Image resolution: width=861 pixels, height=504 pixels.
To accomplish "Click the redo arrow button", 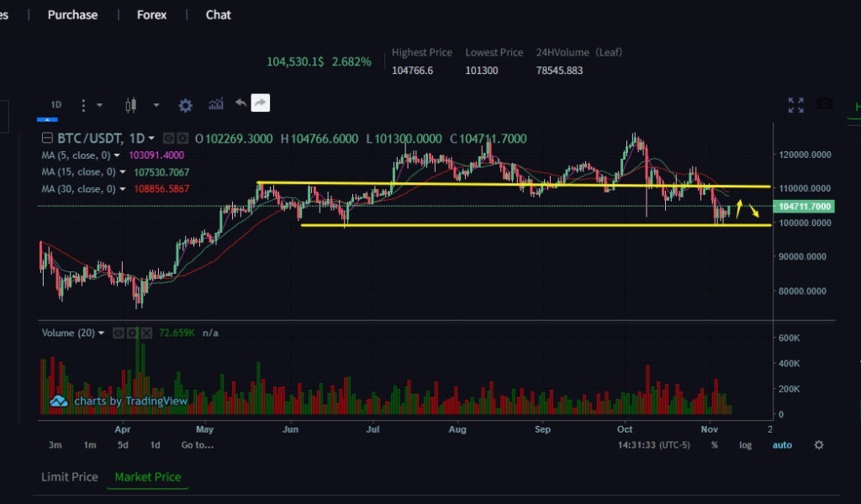I will pyautogui.click(x=261, y=103).
